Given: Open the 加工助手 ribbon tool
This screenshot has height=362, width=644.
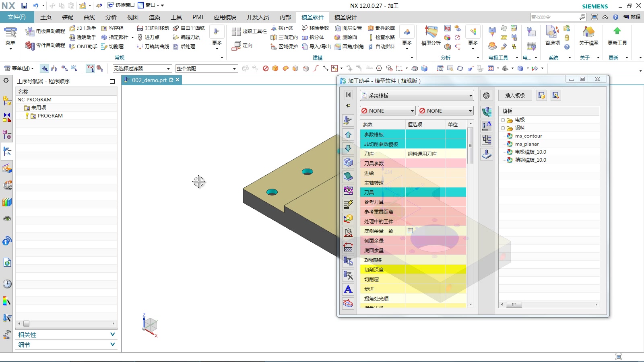Looking at the screenshot, I should coord(83,28).
